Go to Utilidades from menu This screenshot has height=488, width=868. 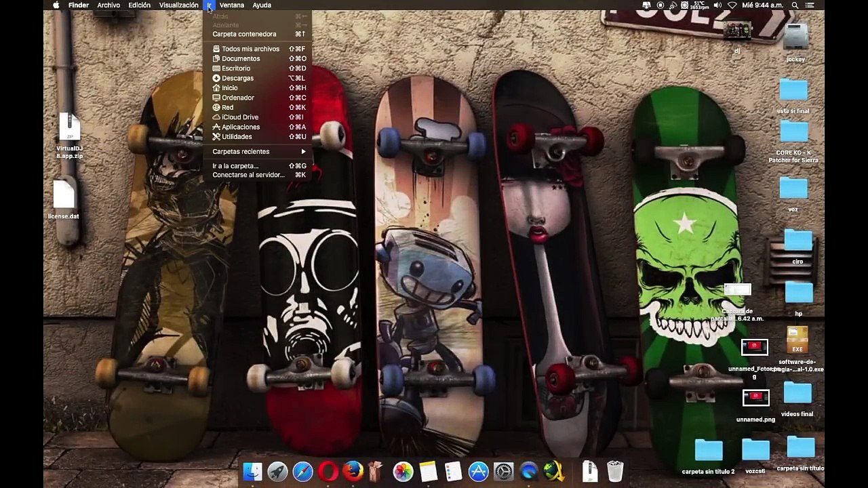coord(258,136)
